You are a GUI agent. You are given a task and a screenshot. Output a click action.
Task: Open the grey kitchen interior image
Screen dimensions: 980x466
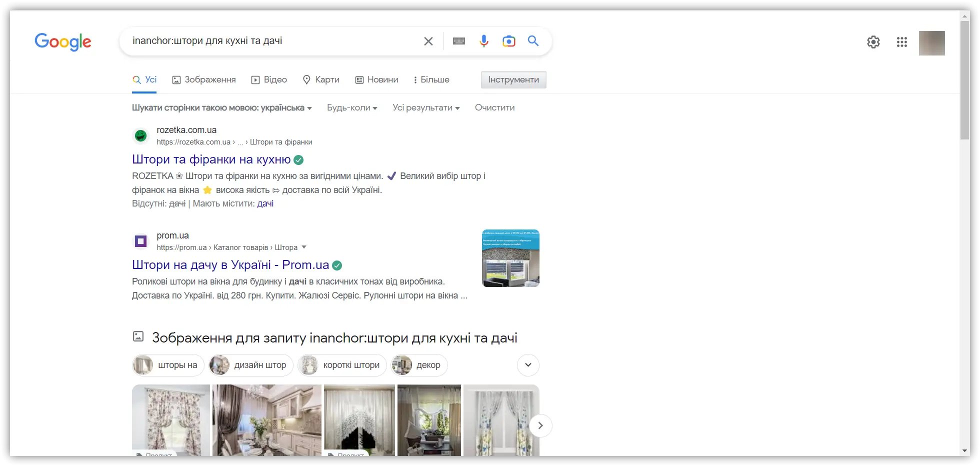pyautogui.click(x=267, y=420)
